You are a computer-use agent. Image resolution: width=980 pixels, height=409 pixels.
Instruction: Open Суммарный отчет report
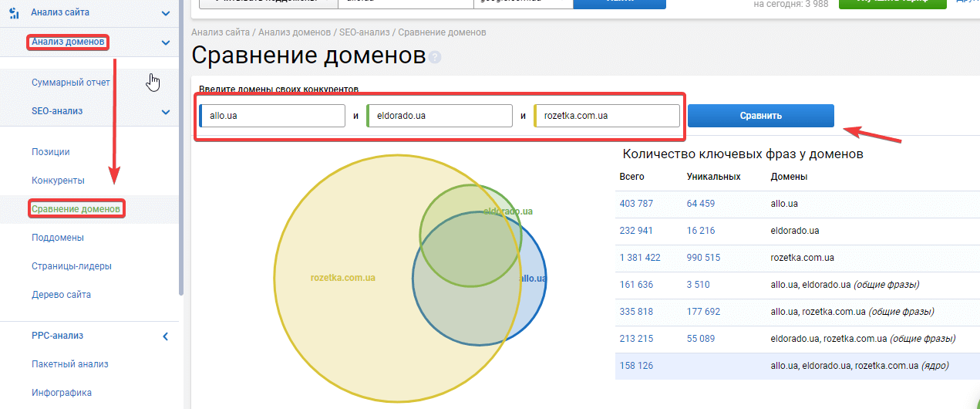click(x=71, y=83)
